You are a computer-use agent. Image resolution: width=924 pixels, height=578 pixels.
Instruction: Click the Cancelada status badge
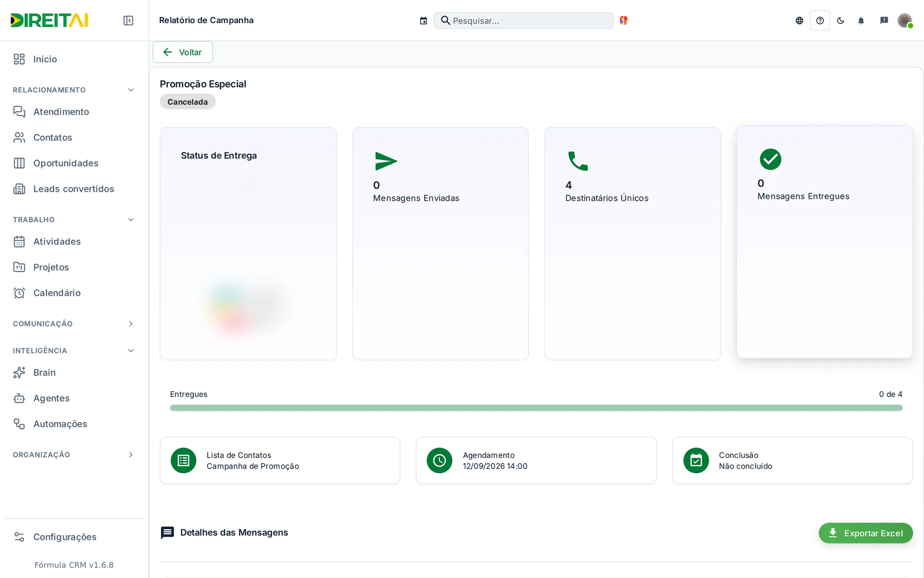tap(188, 102)
